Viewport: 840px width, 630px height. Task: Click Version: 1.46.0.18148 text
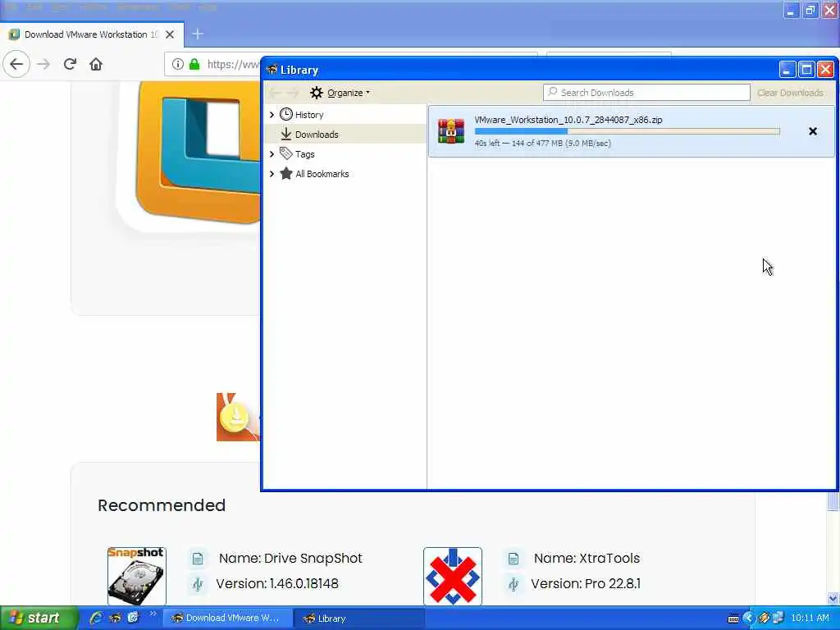(277, 583)
